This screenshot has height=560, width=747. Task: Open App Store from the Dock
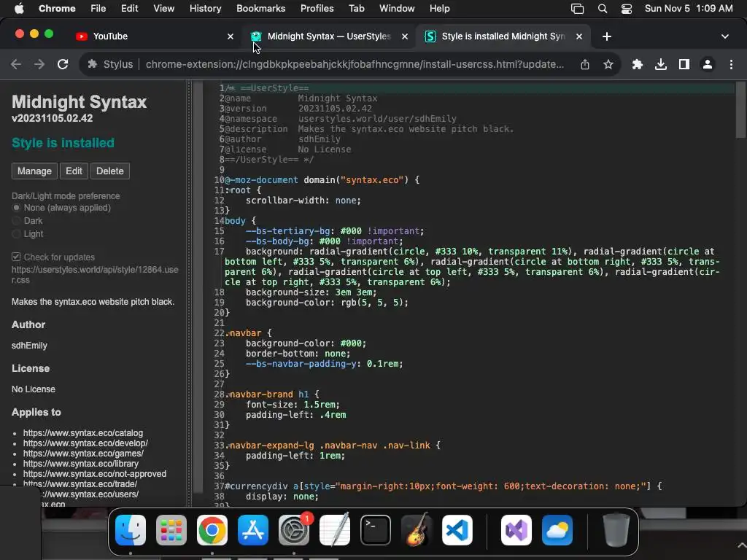tap(253, 530)
